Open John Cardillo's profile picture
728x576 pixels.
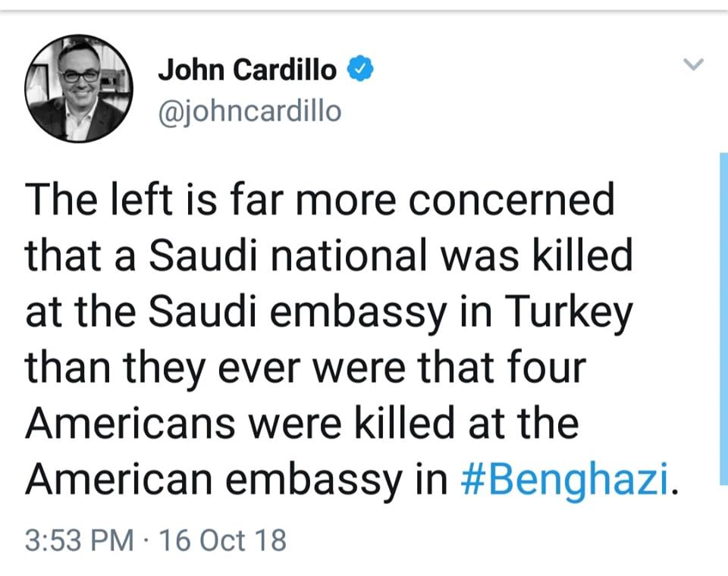(x=78, y=88)
